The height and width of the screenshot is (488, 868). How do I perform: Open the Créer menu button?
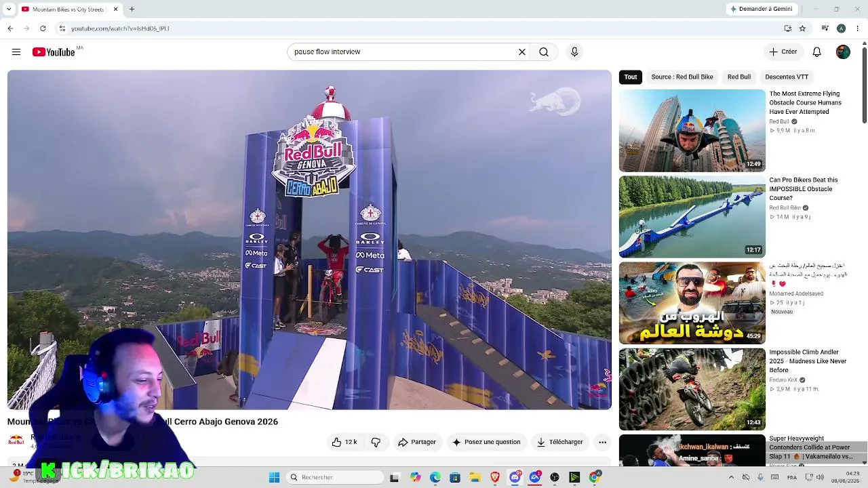(x=783, y=52)
